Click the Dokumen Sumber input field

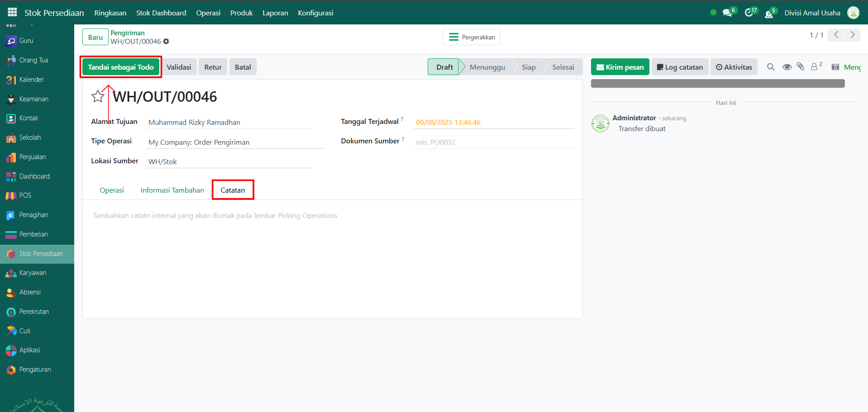tap(493, 142)
